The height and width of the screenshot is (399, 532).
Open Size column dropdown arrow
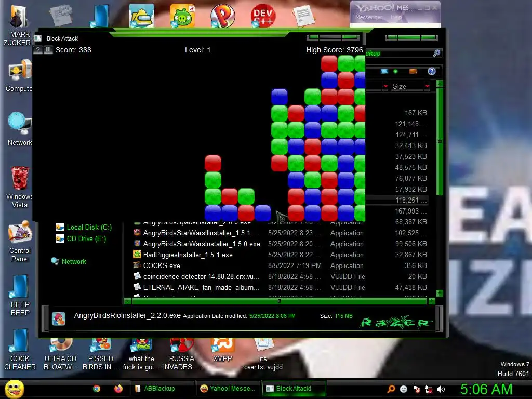[427, 87]
